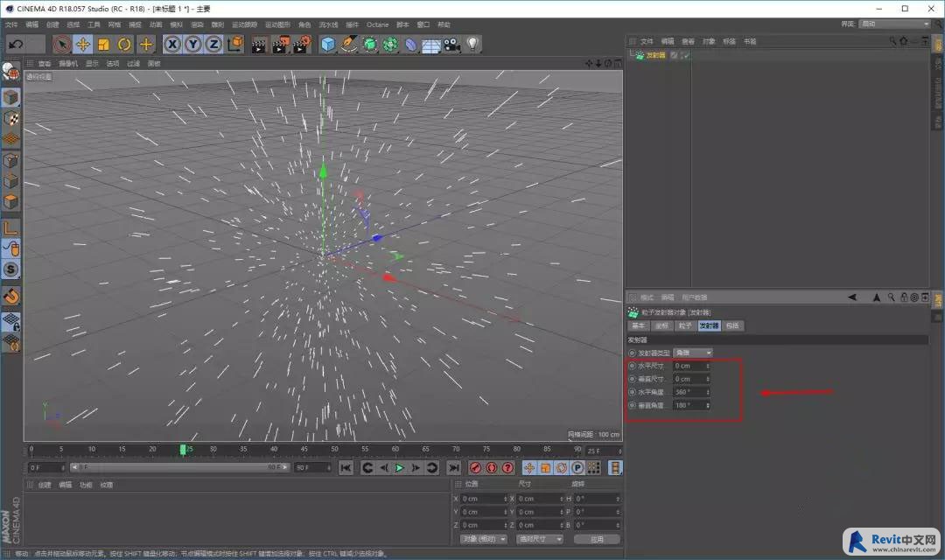Add a Light bulb object

472,44
